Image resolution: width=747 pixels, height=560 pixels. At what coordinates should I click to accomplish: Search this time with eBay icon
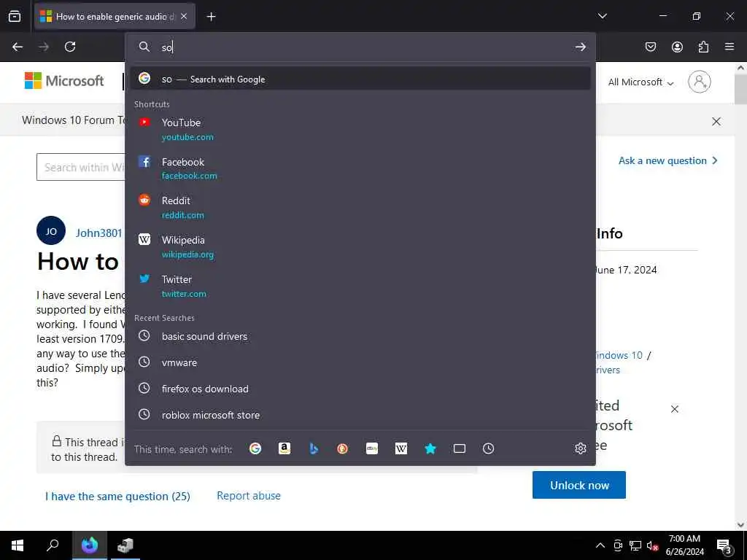(x=372, y=448)
